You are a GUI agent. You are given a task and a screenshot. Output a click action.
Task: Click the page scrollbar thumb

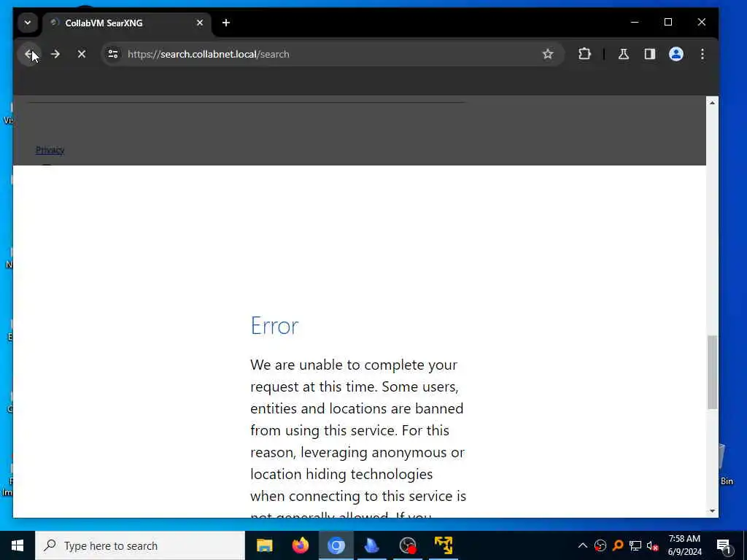tap(712, 373)
